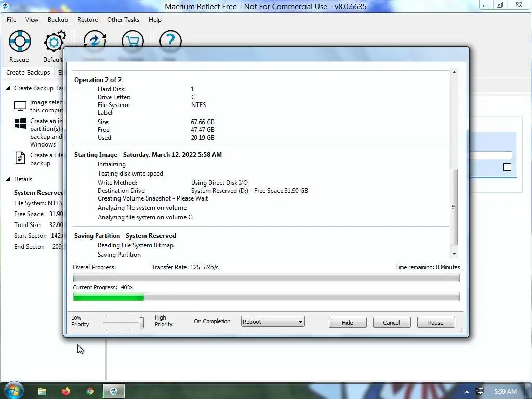Click the 'System Reserved' details heading in sidebar

coord(38,193)
